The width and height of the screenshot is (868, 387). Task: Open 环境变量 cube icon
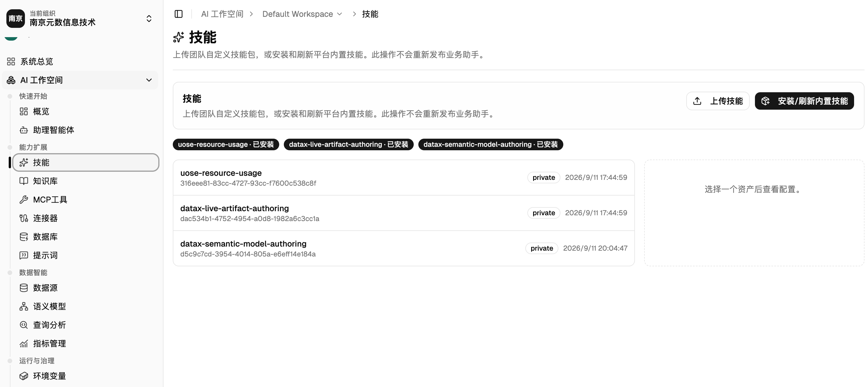point(23,376)
